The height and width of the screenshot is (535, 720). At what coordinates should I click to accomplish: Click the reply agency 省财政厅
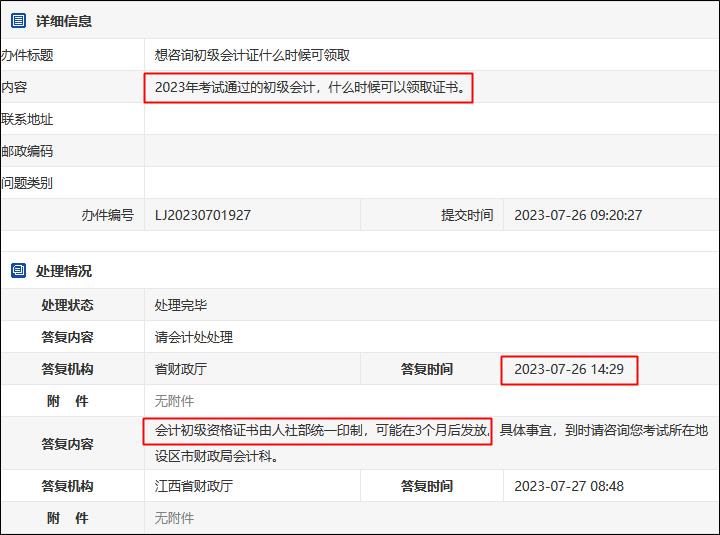tap(181, 369)
